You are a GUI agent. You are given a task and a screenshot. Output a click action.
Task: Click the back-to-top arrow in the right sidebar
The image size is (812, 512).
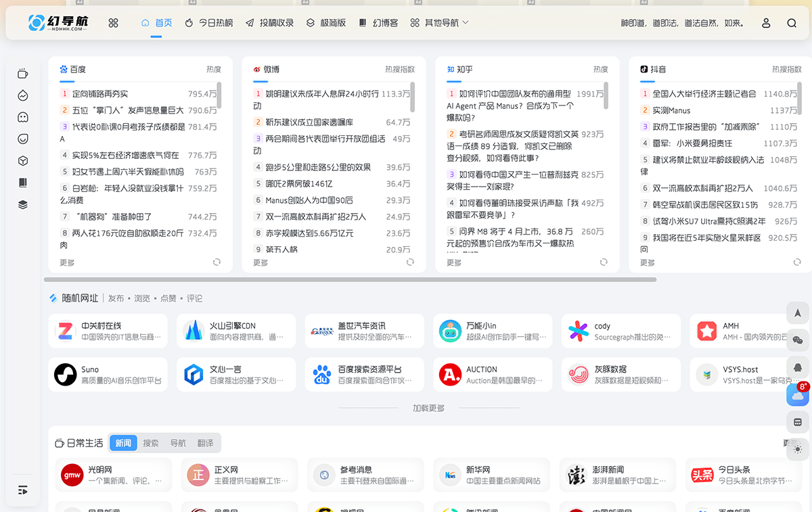point(798,313)
